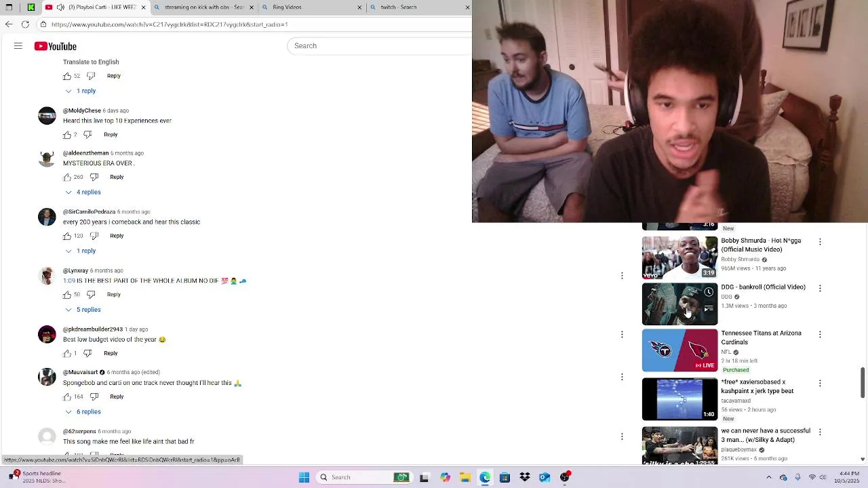Open Microsoft Store from the taskbar
868x488 pixels.
(505, 477)
